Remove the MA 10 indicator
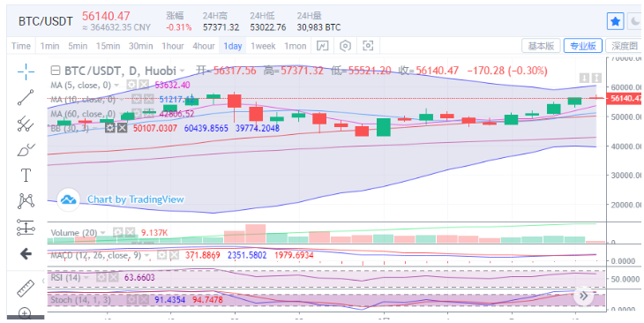The image size is (644, 323). (x=148, y=99)
